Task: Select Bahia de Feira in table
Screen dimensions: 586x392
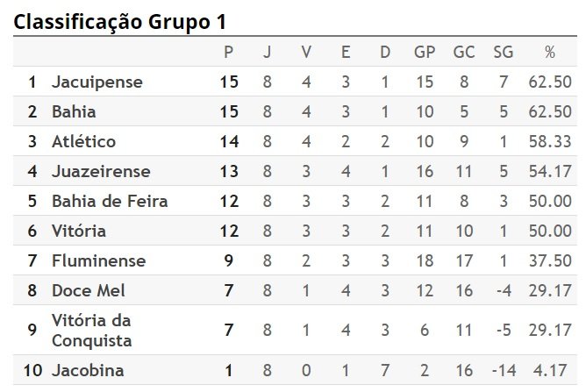Action: tap(110, 201)
